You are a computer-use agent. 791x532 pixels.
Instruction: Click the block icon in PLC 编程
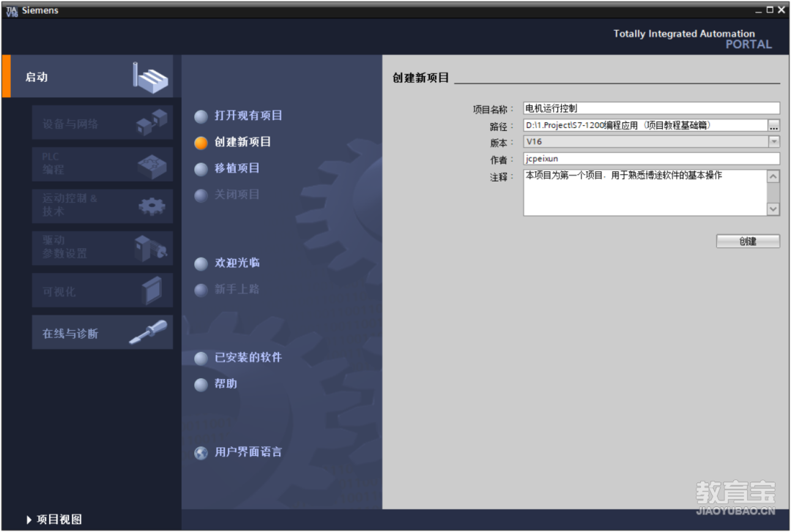[x=152, y=165]
